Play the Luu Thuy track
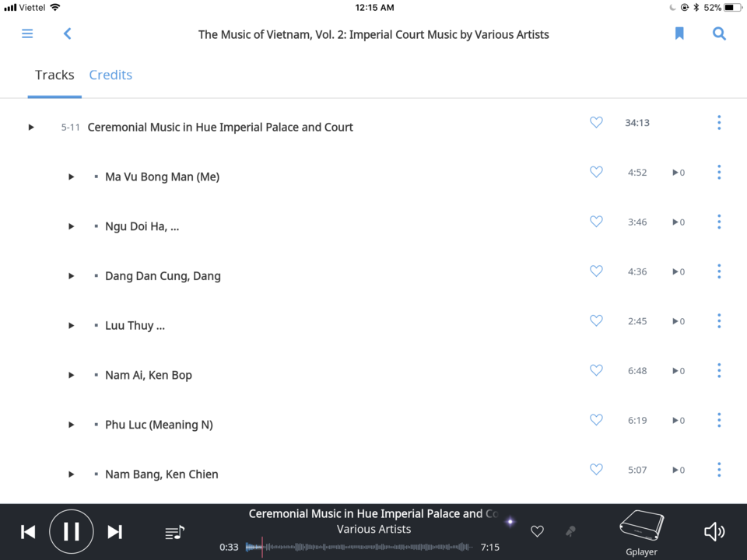Screen dimensions: 747x560 (71, 326)
